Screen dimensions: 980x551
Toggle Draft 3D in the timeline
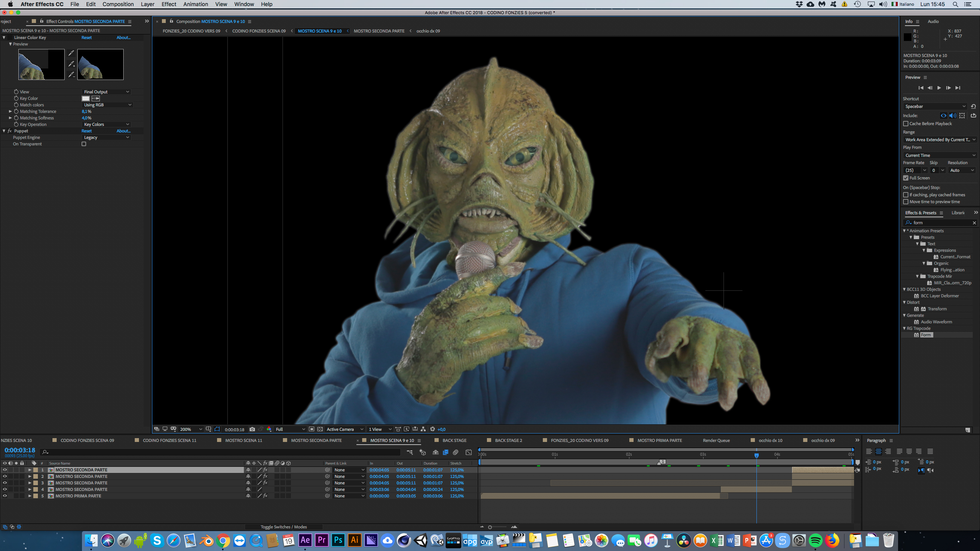[x=423, y=452]
